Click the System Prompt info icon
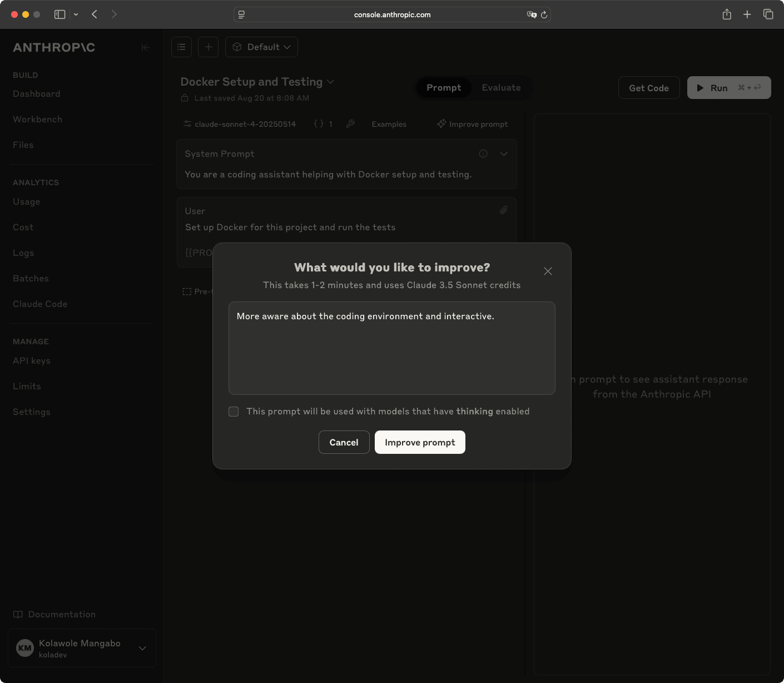 483,154
